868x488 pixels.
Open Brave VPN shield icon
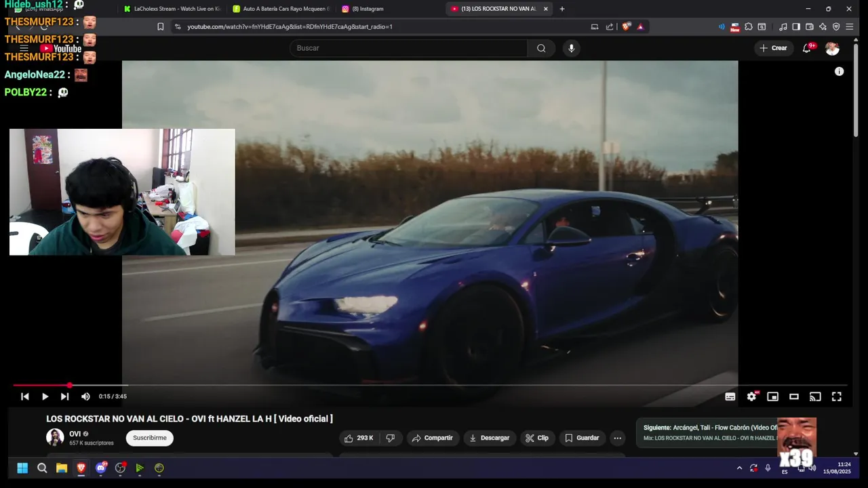coord(836,26)
